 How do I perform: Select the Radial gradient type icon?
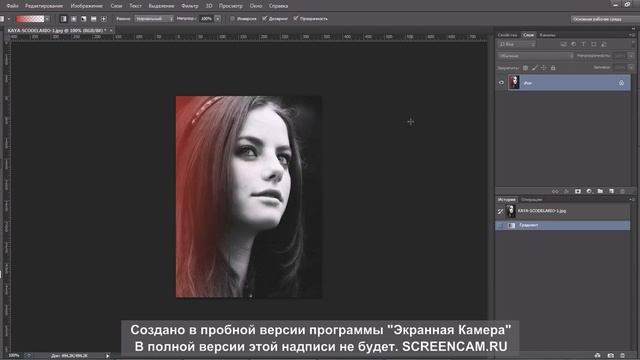73,19
